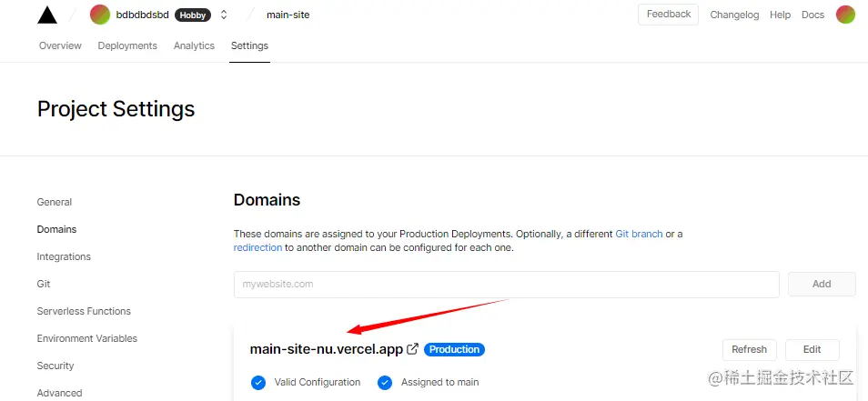Open the external link icon next to main-site-nu.vercel.app

[412, 349]
